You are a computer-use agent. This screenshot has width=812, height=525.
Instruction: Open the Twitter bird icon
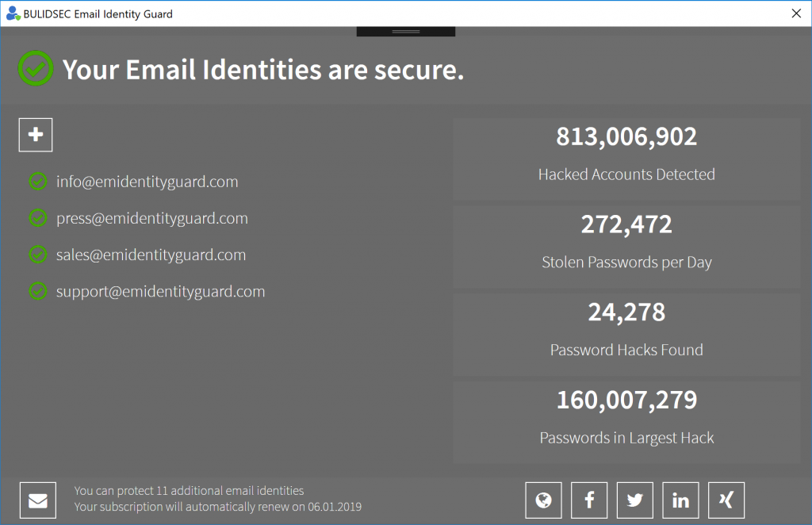[635, 500]
